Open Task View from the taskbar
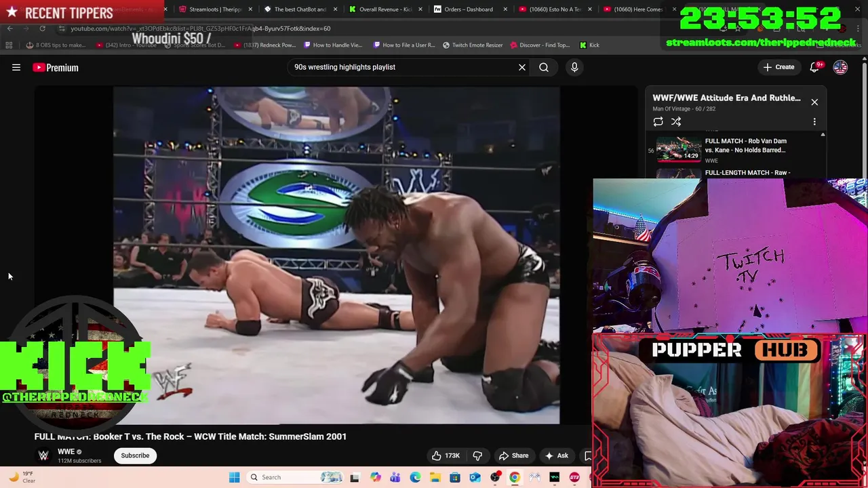Image resolution: width=868 pixels, height=488 pixels. (354, 477)
